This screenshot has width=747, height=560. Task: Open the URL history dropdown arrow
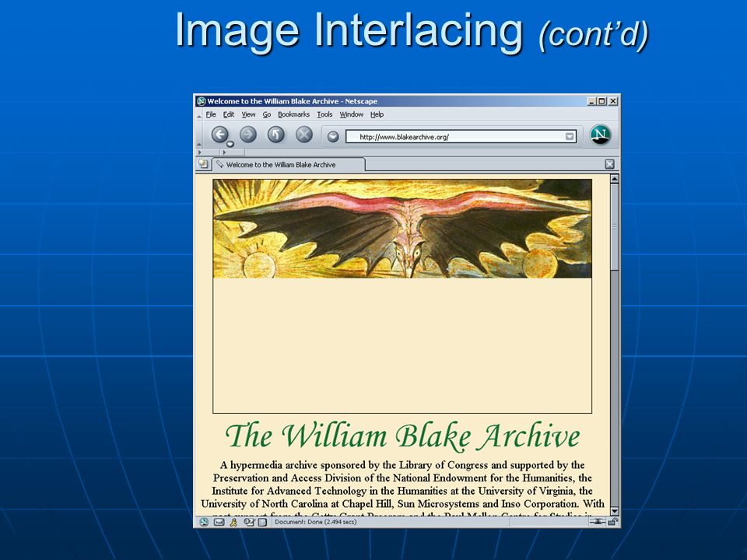click(570, 137)
